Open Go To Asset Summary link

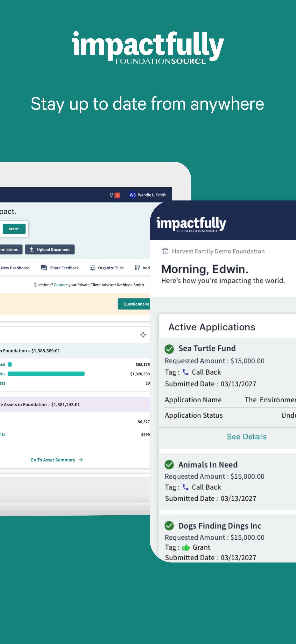pyautogui.click(x=53, y=460)
